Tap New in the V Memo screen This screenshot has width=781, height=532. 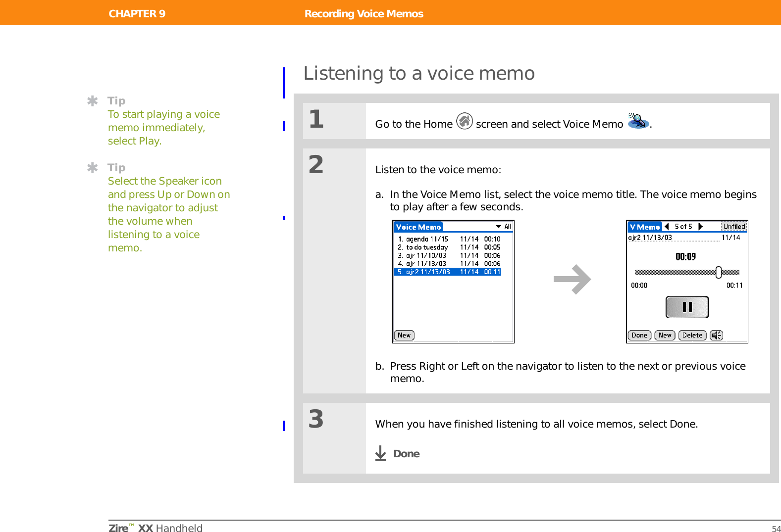coord(665,336)
